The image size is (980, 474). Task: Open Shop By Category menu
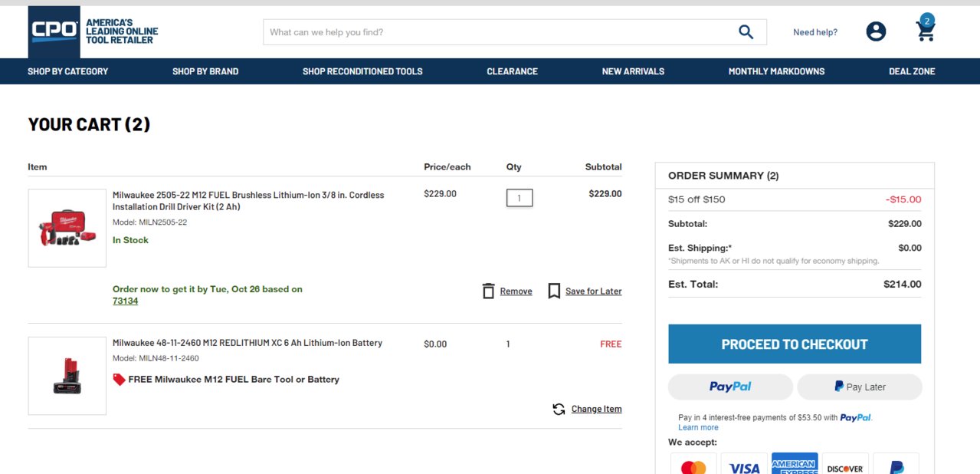click(68, 71)
